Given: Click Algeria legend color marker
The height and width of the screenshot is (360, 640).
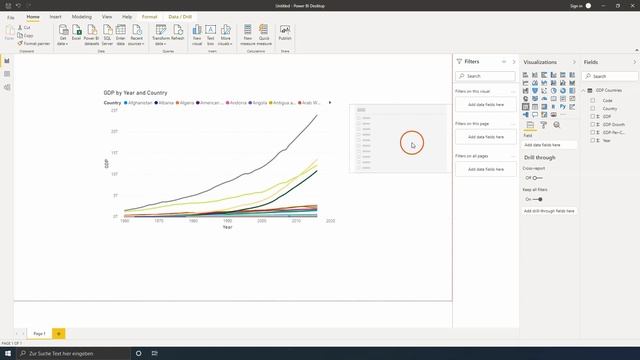Looking at the screenshot, I should coord(178,103).
